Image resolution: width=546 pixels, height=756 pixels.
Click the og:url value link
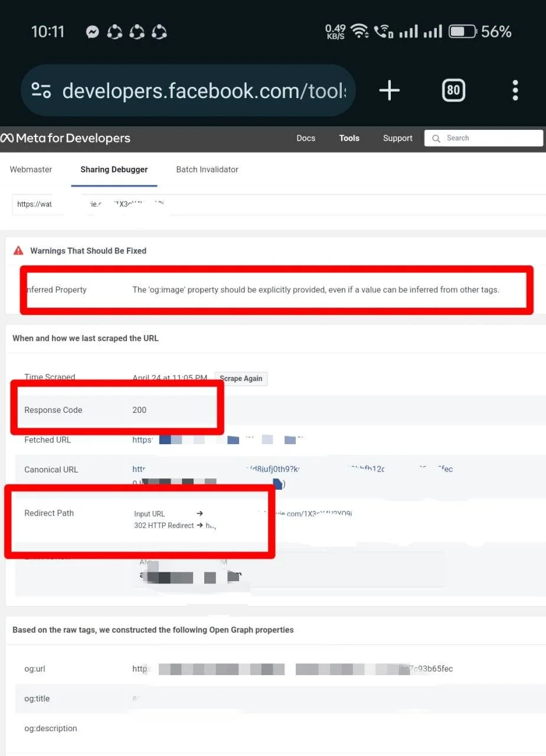tap(292, 669)
